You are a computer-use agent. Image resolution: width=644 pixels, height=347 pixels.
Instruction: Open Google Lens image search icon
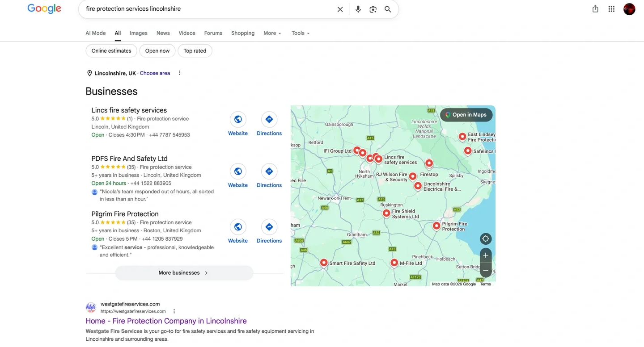click(373, 9)
